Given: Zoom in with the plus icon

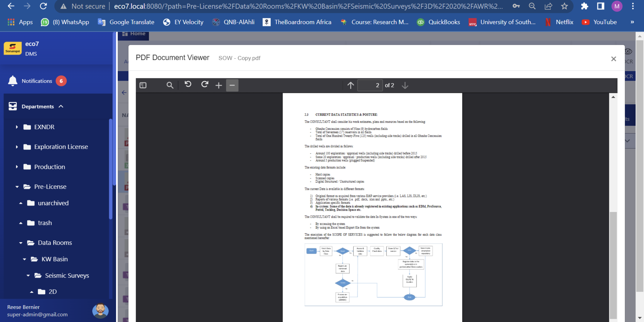Looking at the screenshot, I should click(219, 85).
